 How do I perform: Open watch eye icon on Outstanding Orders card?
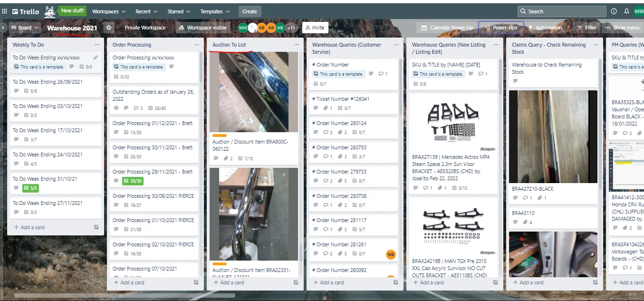pyautogui.click(x=116, y=108)
